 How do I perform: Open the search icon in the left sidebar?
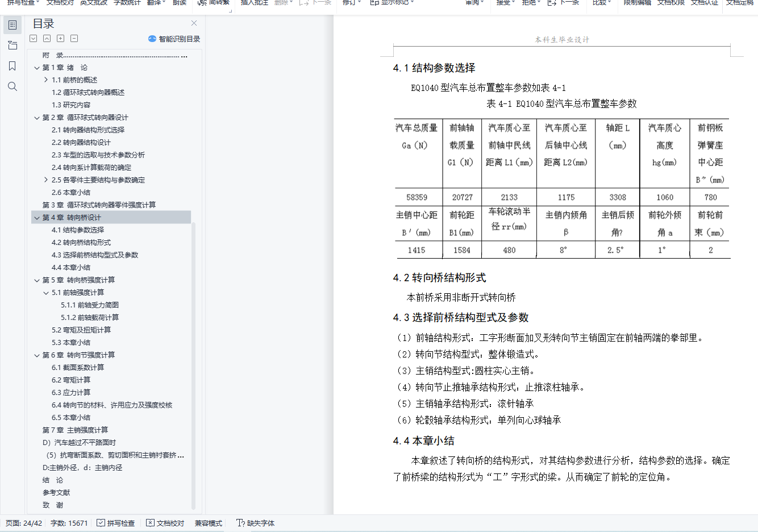point(13,86)
